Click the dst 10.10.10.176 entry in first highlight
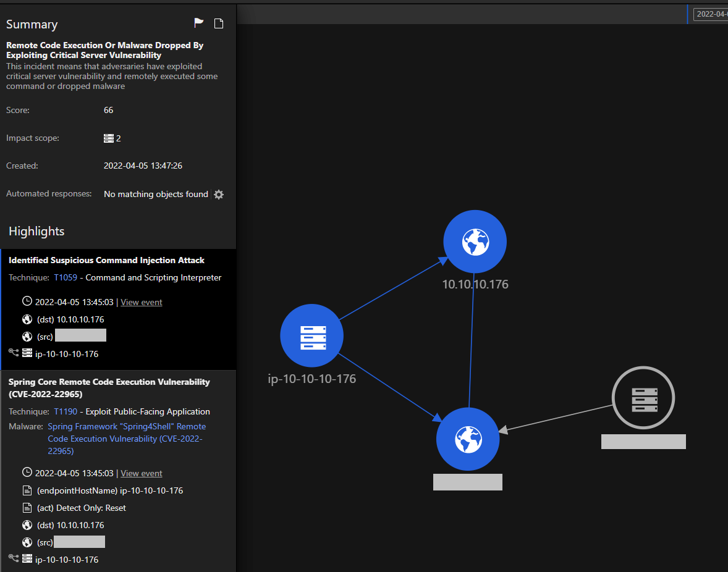 click(x=70, y=320)
